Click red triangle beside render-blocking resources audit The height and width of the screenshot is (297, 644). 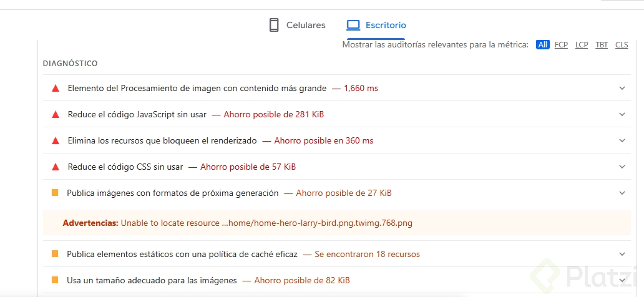point(55,141)
